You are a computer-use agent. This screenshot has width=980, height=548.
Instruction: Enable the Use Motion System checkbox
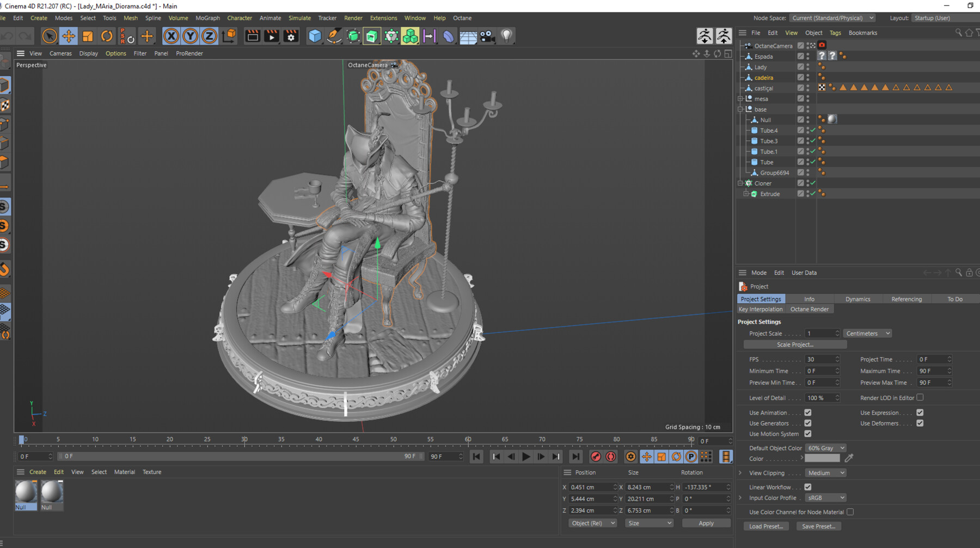(x=807, y=434)
